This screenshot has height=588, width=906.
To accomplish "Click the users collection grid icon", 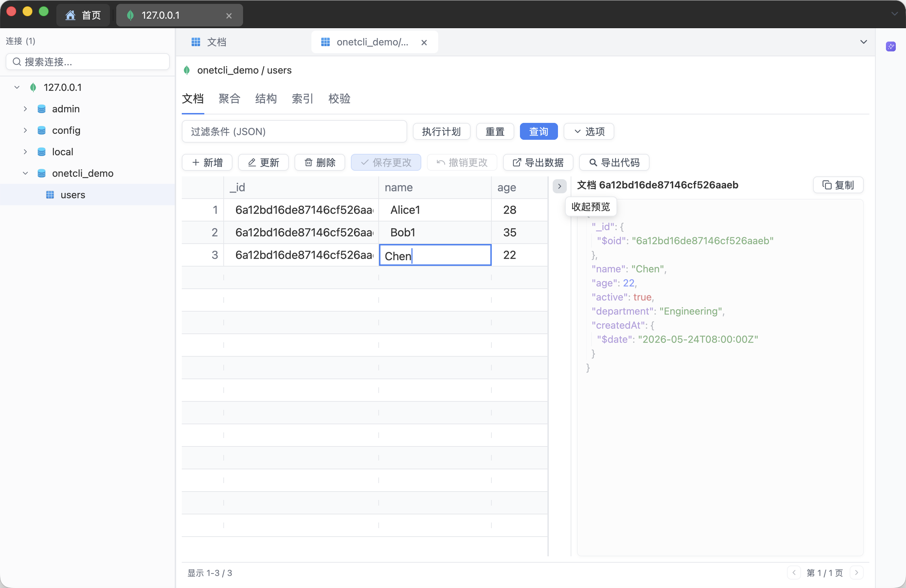I will click(50, 195).
